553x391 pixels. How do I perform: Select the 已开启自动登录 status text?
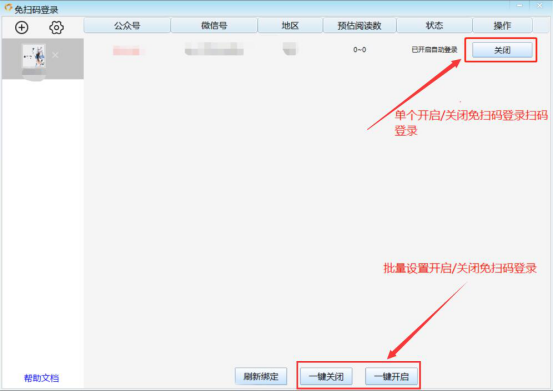coord(434,50)
